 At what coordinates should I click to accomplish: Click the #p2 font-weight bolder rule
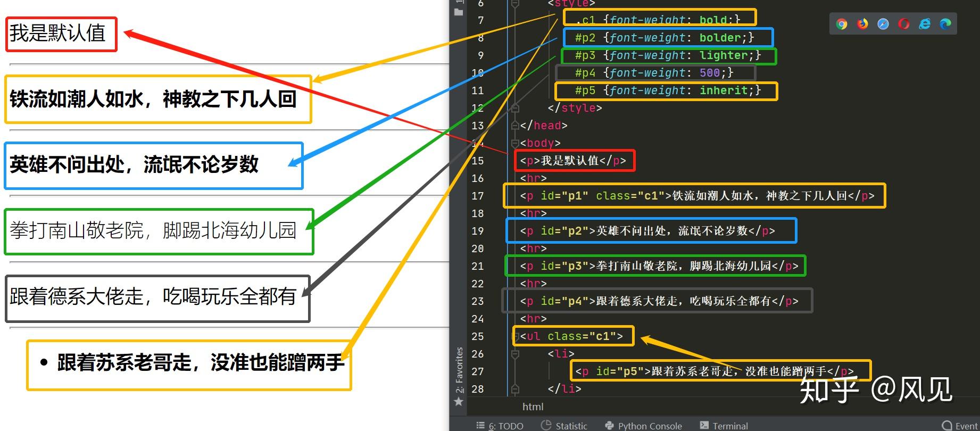665,38
